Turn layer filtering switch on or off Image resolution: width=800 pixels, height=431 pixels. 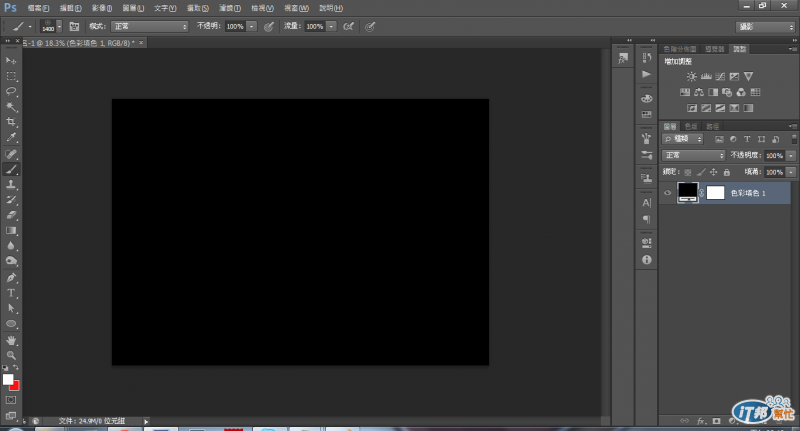pyautogui.click(x=794, y=139)
